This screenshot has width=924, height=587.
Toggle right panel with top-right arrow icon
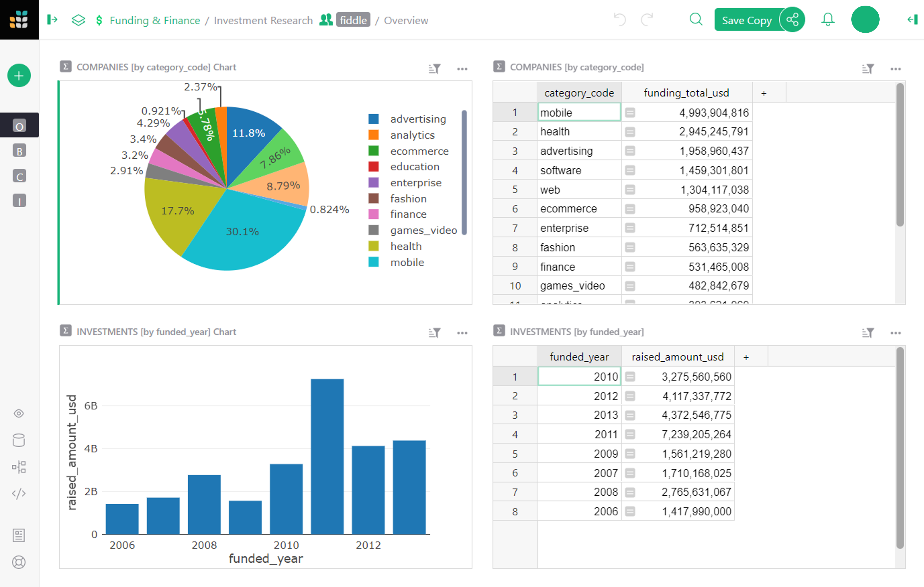pos(913,19)
